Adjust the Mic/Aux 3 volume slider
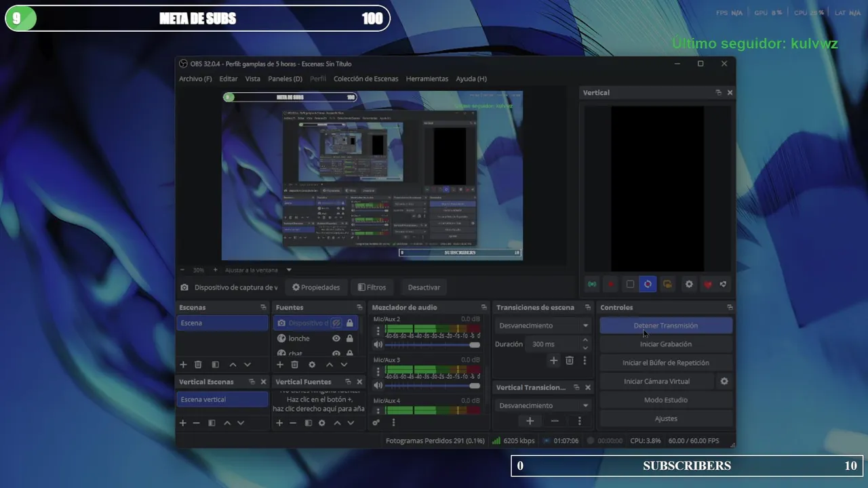 click(433, 386)
